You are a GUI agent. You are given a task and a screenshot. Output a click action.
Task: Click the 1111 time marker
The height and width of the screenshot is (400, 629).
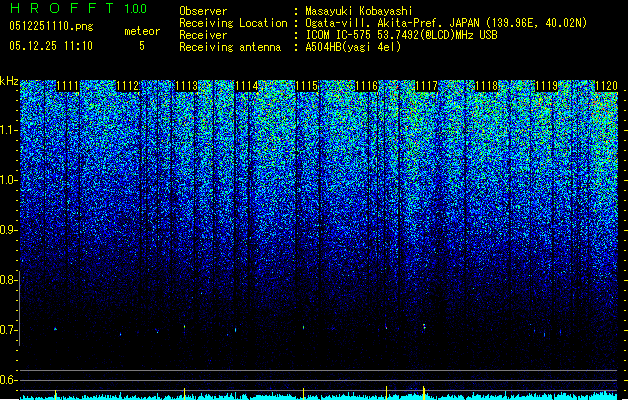tap(67, 86)
